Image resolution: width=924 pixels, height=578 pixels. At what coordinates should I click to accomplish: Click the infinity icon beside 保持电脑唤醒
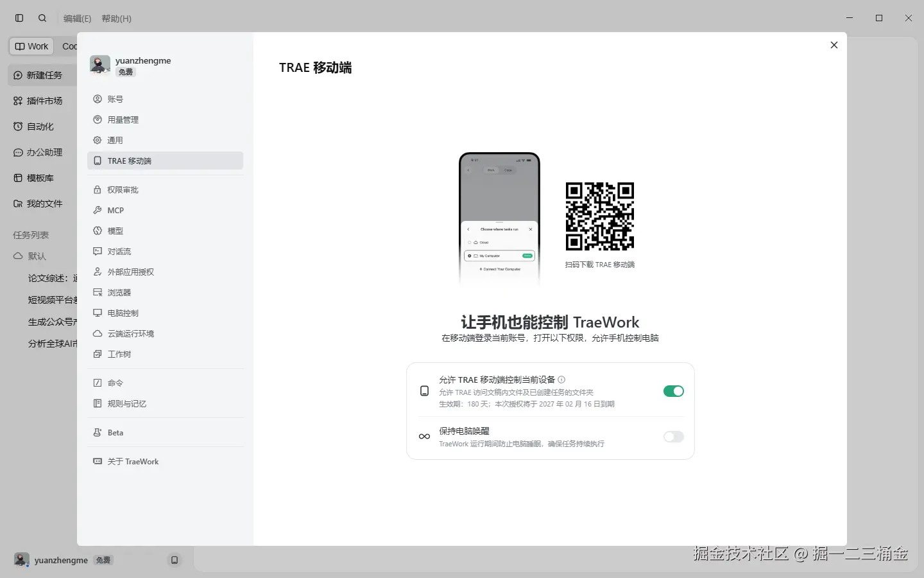(x=424, y=437)
